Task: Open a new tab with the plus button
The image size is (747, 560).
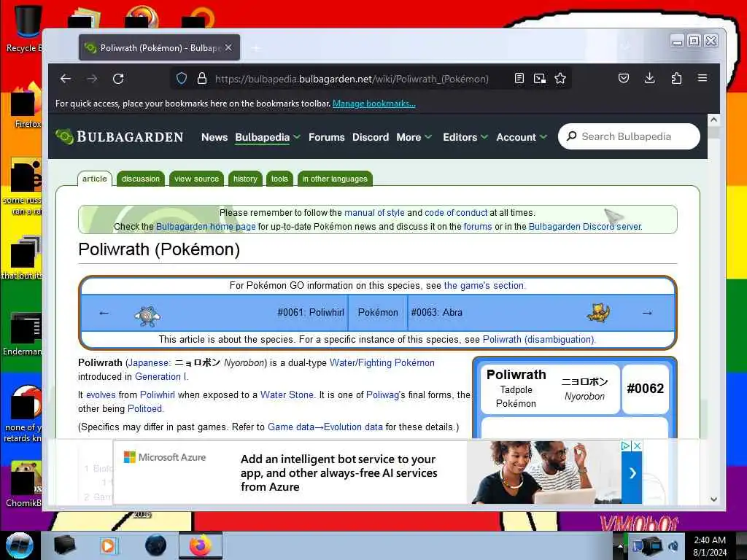Action: pyautogui.click(x=256, y=48)
